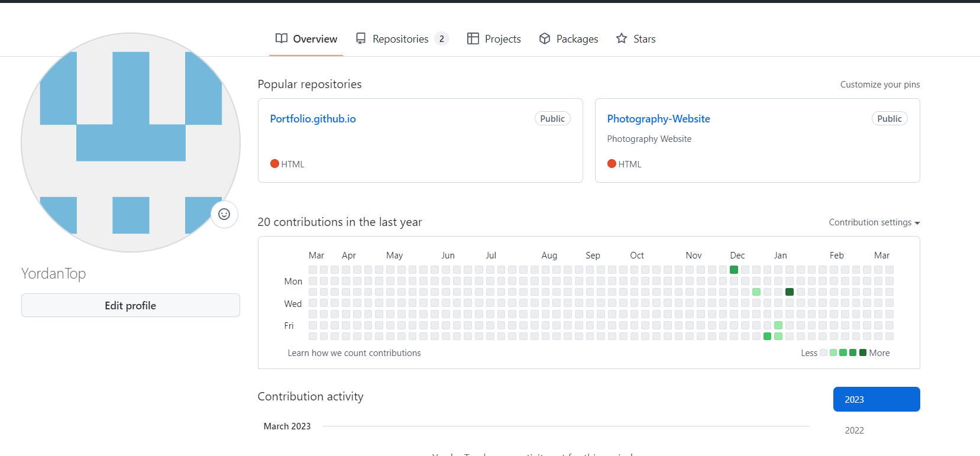Click the Overview book icon
Image resolution: width=980 pixels, height=456 pixels.
tap(282, 38)
